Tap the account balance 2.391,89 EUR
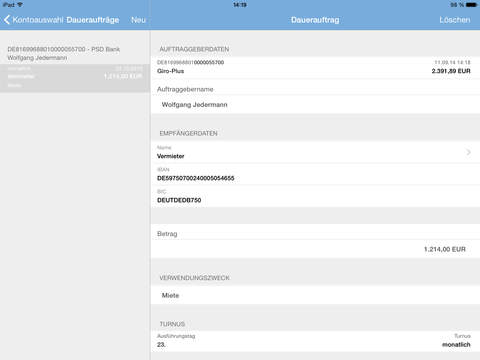480x360 pixels. 451,71
